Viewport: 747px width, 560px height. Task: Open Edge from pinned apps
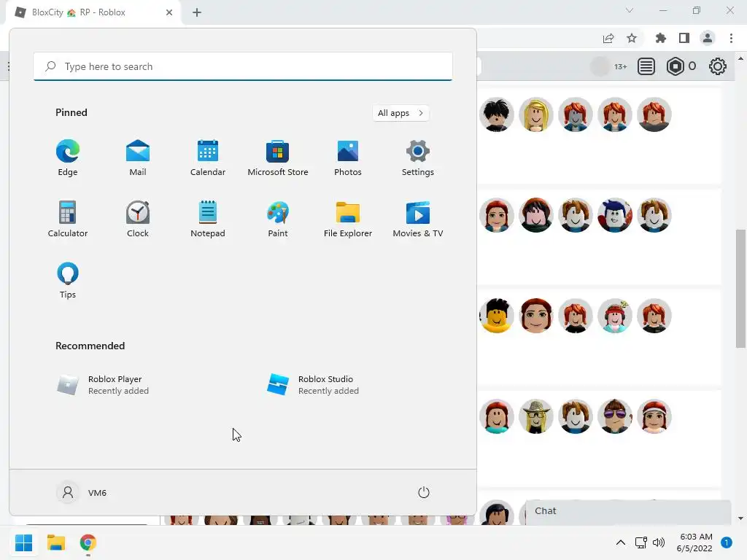(x=68, y=158)
